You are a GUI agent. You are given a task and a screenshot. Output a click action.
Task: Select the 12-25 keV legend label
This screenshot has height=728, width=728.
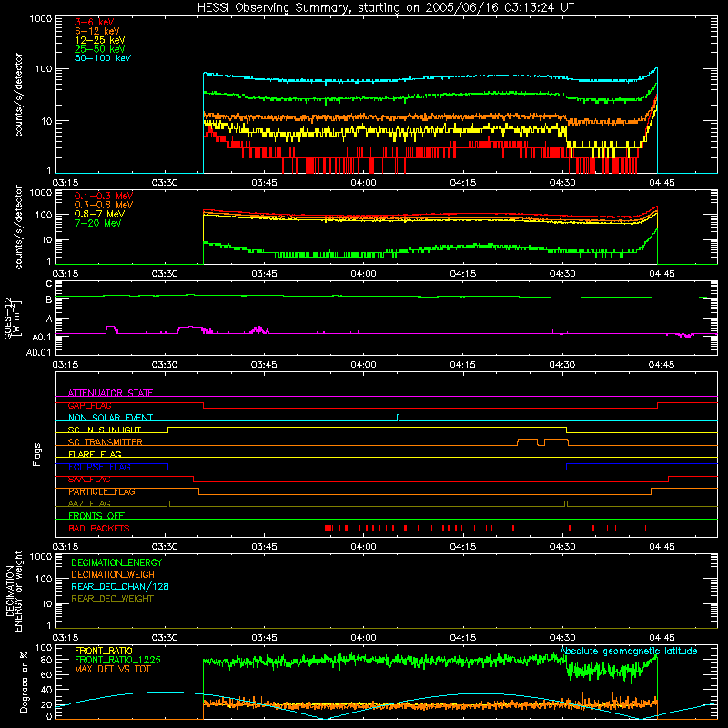click(100, 40)
